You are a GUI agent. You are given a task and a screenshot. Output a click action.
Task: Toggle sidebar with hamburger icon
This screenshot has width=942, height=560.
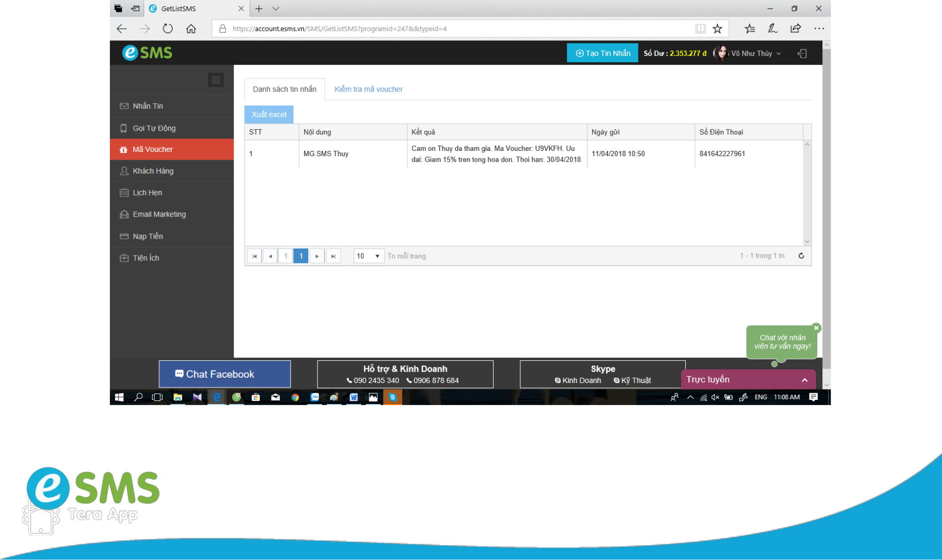(216, 80)
